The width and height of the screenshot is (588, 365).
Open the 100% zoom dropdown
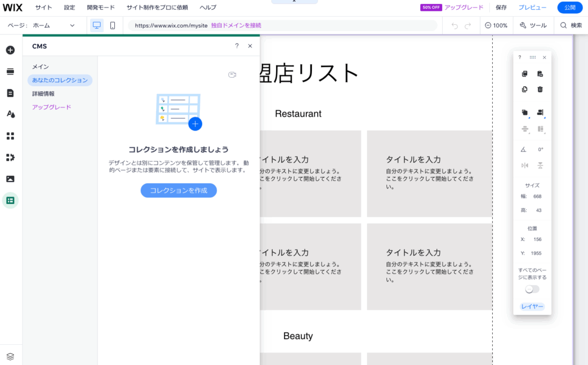(x=496, y=25)
